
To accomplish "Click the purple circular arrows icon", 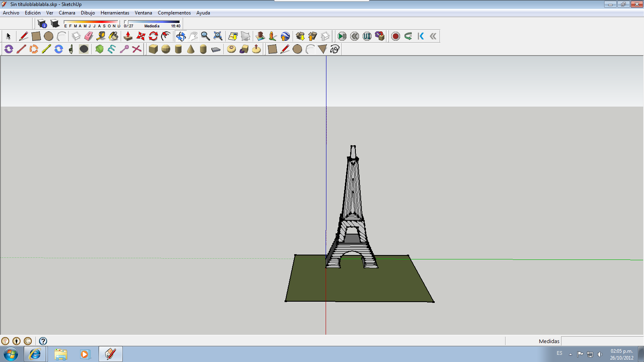I will [x=9, y=49].
